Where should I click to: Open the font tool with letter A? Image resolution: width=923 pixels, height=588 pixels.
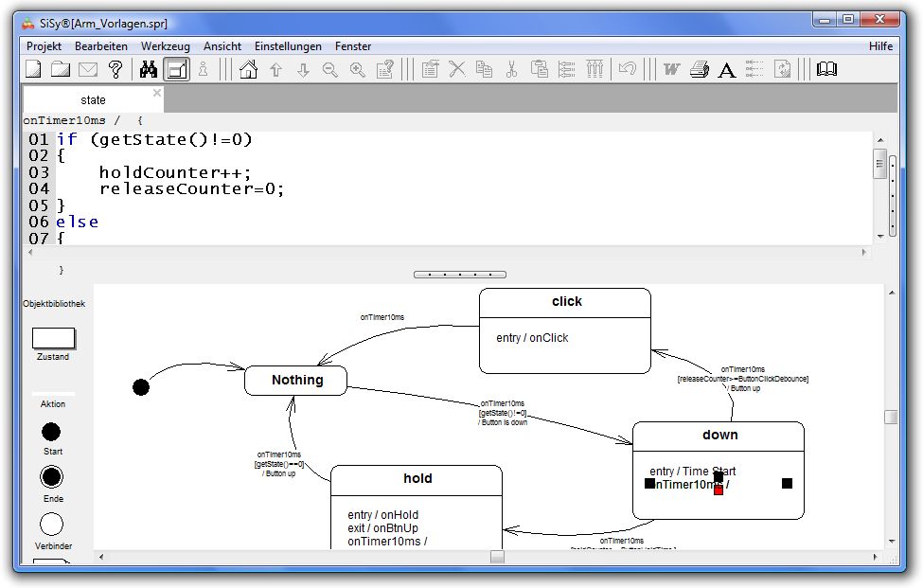(726, 69)
